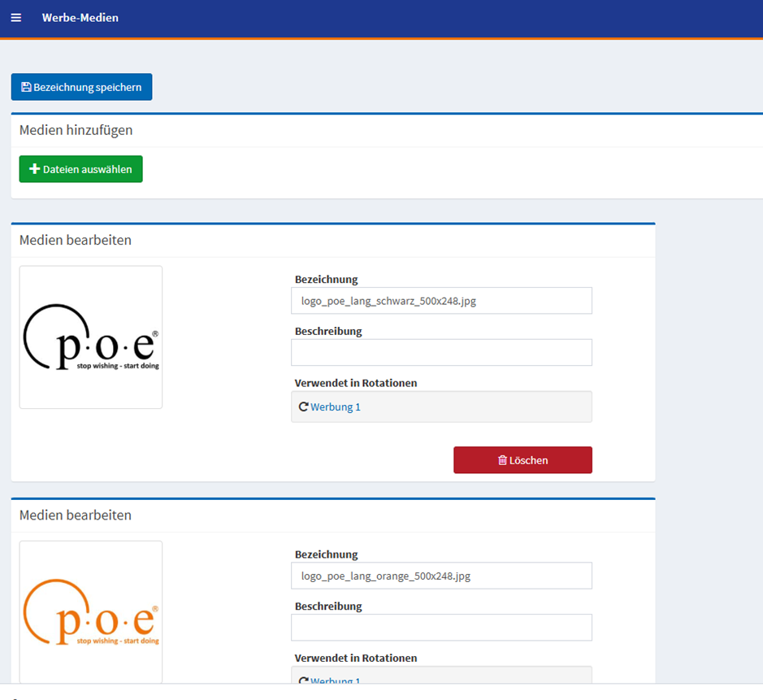
Task: Click the Dateien auswählen button
Action: (x=80, y=169)
